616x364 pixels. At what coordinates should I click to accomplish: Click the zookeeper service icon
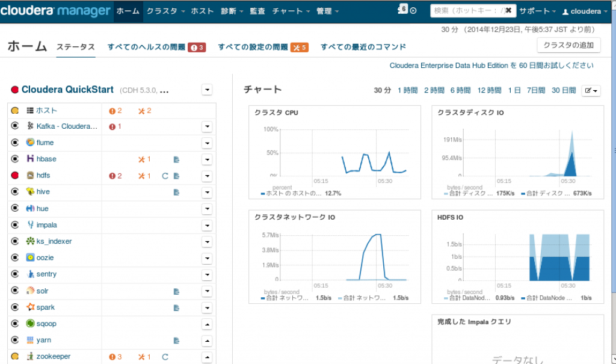coord(30,357)
